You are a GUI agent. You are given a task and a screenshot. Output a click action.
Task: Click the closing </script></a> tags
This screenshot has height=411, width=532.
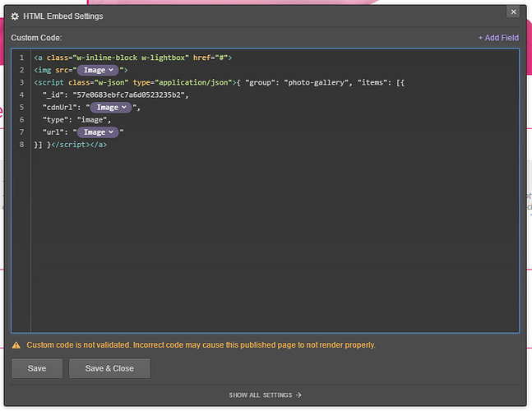79,145
